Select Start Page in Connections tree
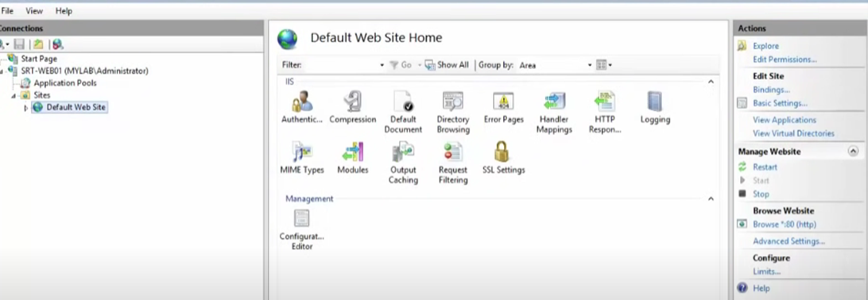The width and height of the screenshot is (868, 300). [39, 59]
